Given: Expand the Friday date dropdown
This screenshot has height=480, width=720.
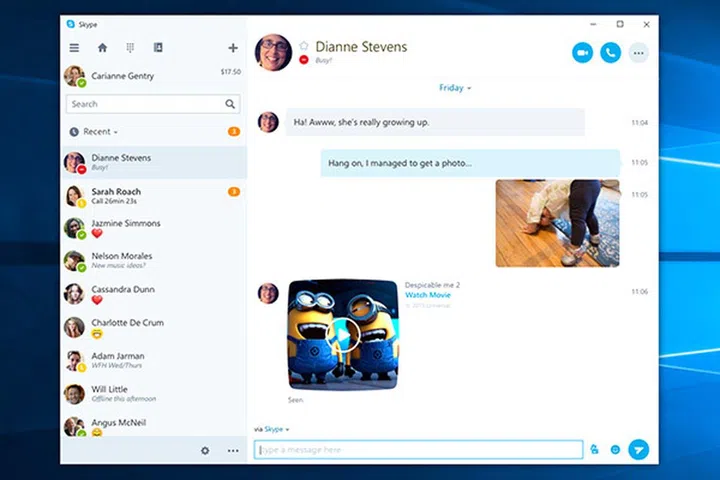Looking at the screenshot, I should [x=455, y=88].
